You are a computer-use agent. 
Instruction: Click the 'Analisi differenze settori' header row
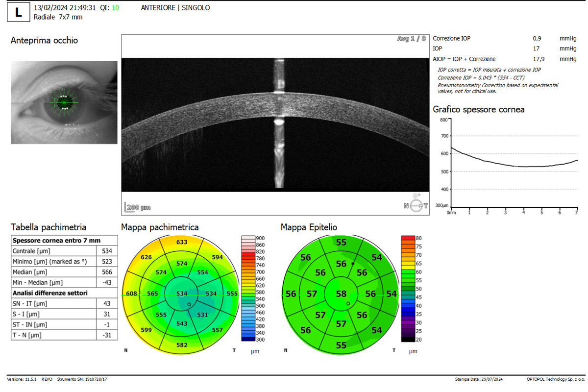pyautogui.click(x=64, y=293)
